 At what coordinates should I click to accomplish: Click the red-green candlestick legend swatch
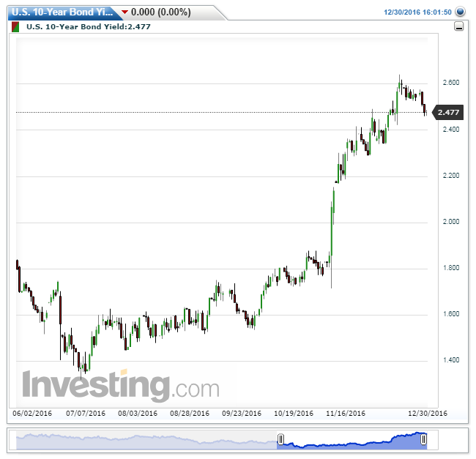pos(15,27)
